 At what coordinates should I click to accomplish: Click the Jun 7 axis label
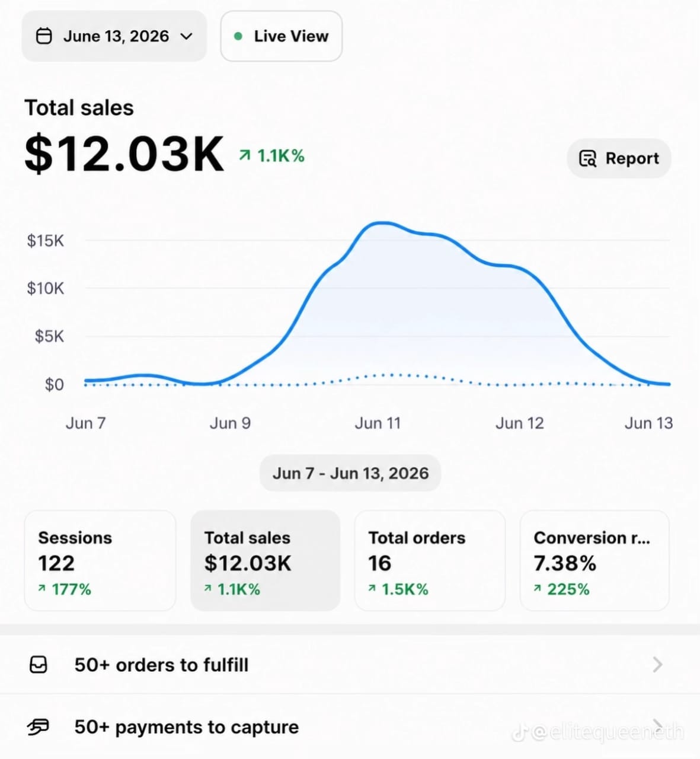point(86,423)
